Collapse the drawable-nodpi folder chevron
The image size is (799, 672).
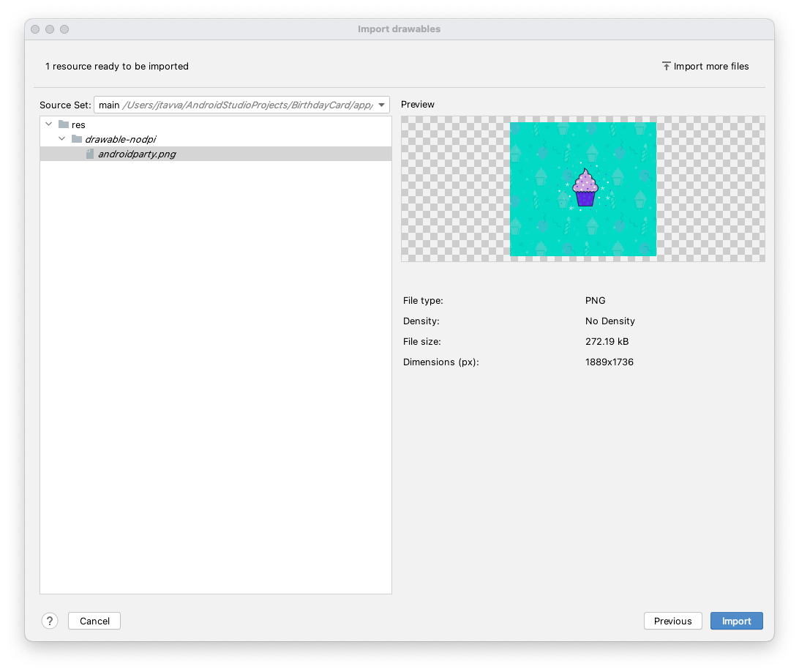[62, 139]
